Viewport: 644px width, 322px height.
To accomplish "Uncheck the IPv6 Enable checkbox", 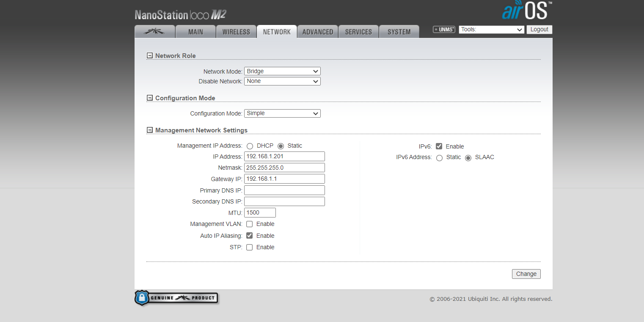I will (x=439, y=146).
